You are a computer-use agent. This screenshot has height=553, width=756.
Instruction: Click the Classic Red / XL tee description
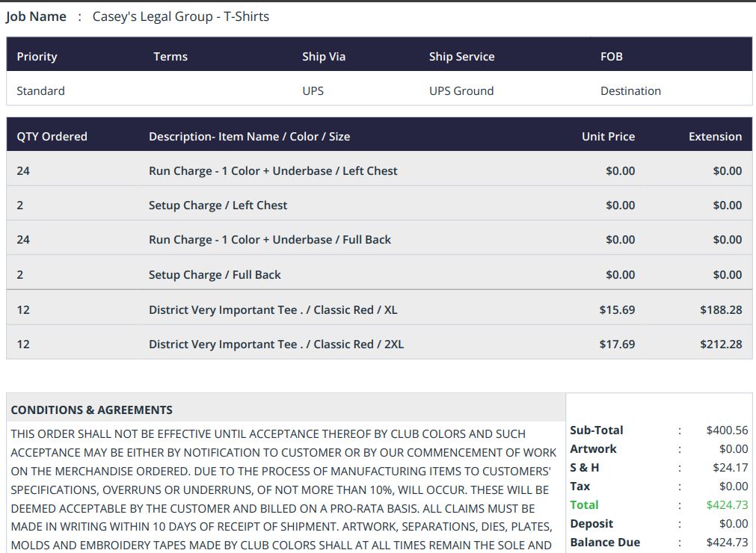pos(273,309)
